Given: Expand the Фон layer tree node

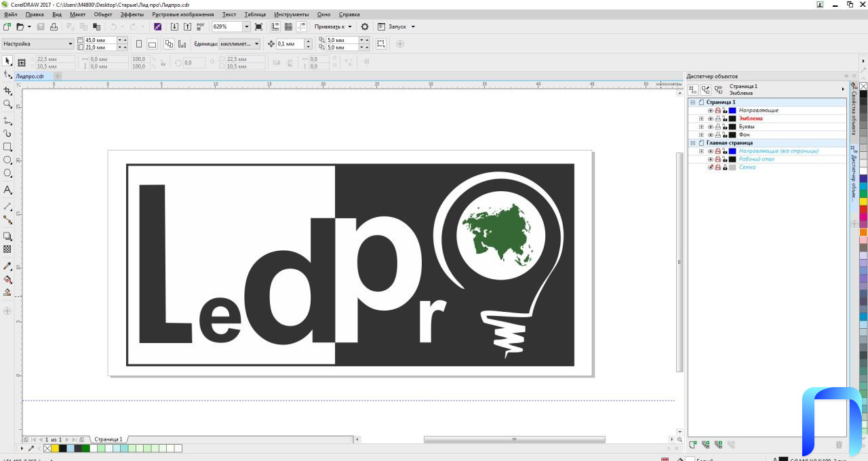Looking at the screenshot, I should coord(701,135).
